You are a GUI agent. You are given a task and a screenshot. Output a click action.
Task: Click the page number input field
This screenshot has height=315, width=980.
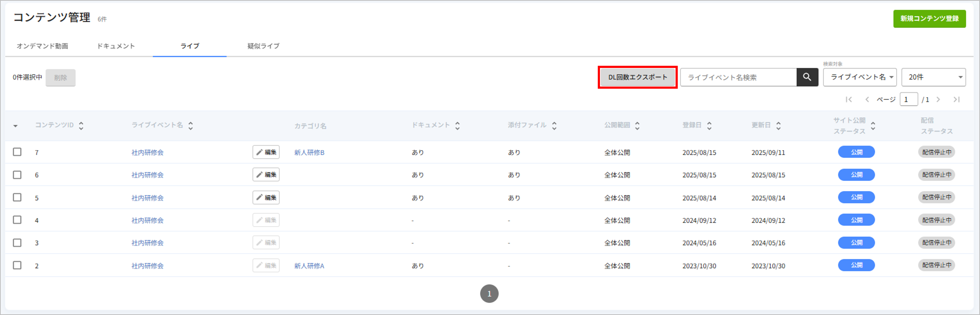coord(909,100)
